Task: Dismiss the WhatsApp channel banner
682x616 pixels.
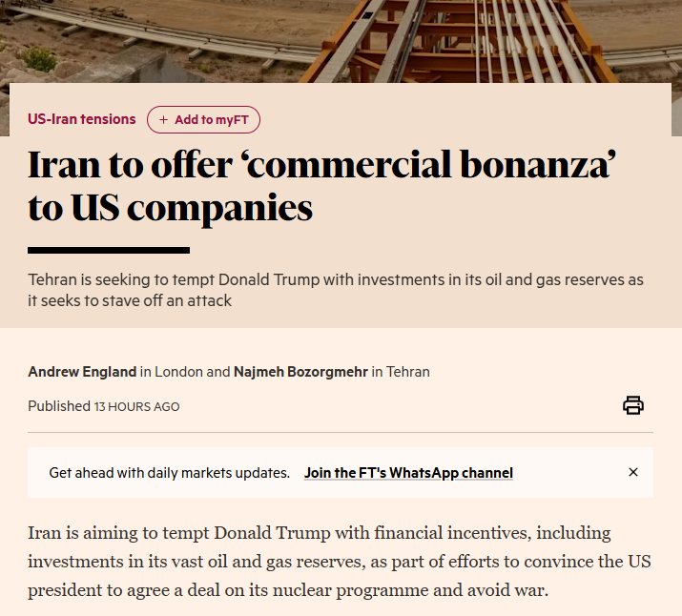Action: pyautogui.click(x=633, y=472)
